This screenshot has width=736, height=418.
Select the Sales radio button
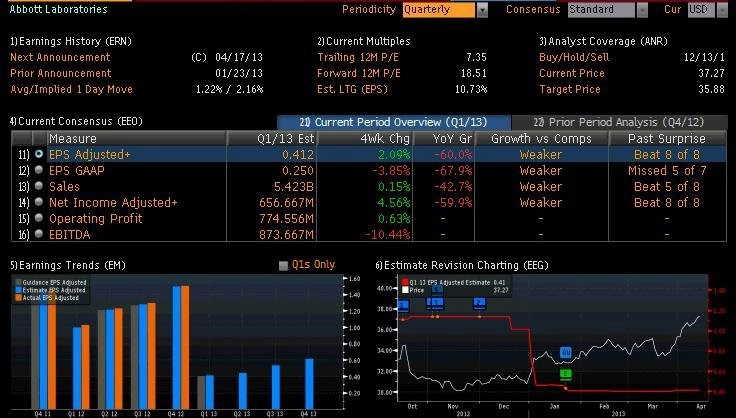[39, 186]
